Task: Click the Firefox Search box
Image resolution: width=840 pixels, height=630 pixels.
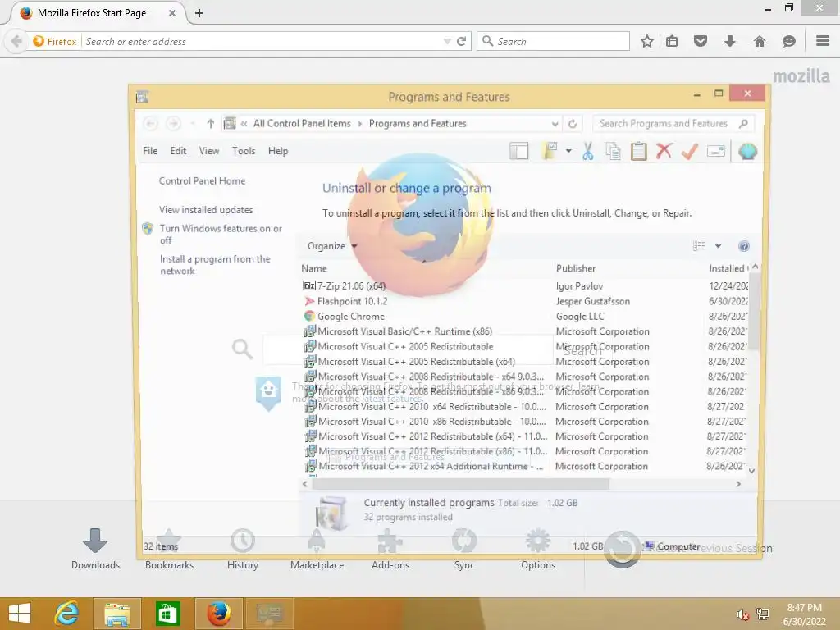Action: (553, 41)
